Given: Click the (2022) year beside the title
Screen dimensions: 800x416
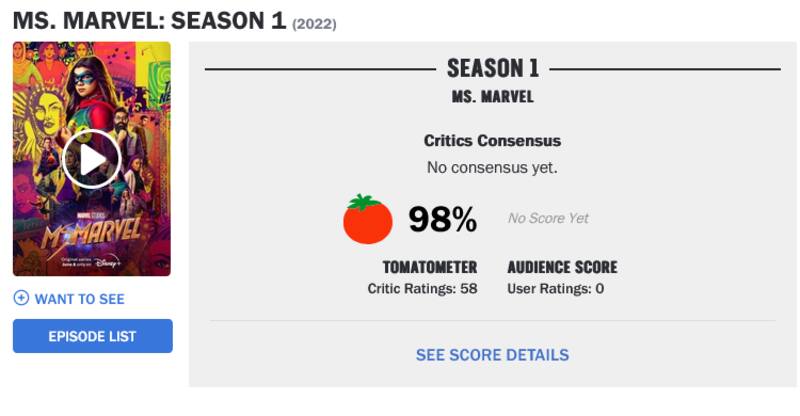Looking at the screenshot, I should pyautogui.click(x=314, y=23).
